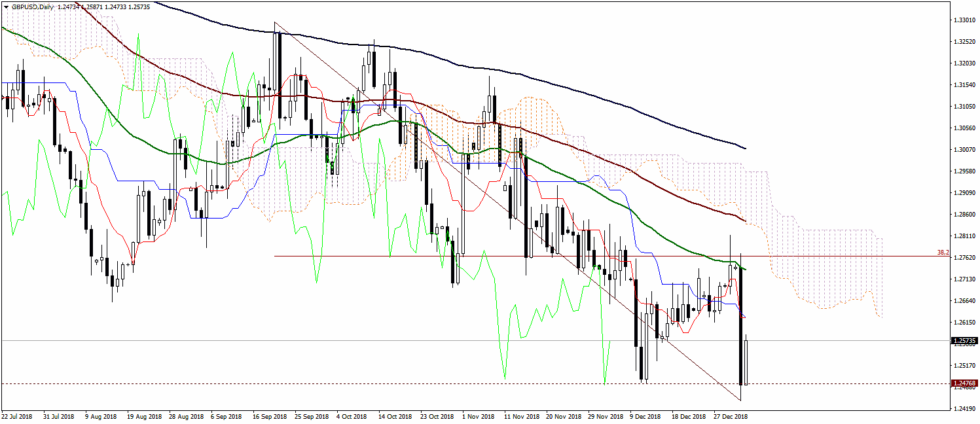Click the red price label 1.24768
Screen dimensions: 980x424
966,383
